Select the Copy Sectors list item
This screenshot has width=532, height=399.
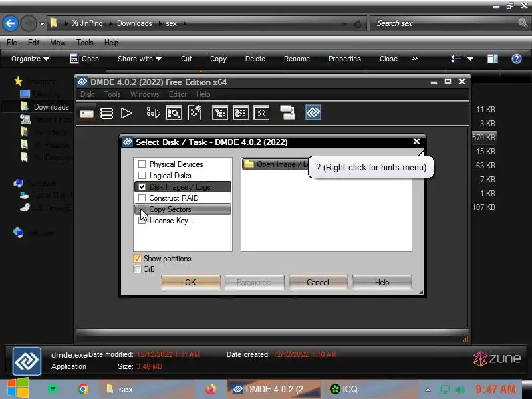[182, 209]
